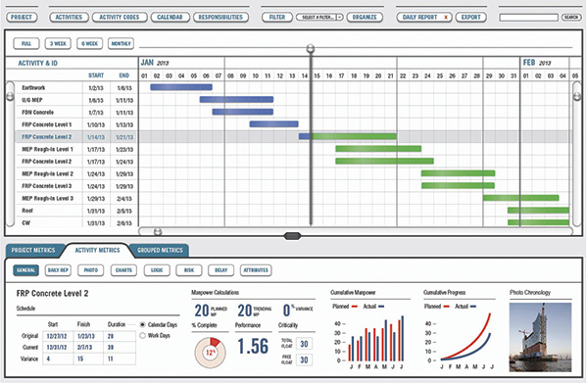Viewport: 588px width, 383px height.
Task: Switch to Project Metrics tab
Action: click(33, 251)
